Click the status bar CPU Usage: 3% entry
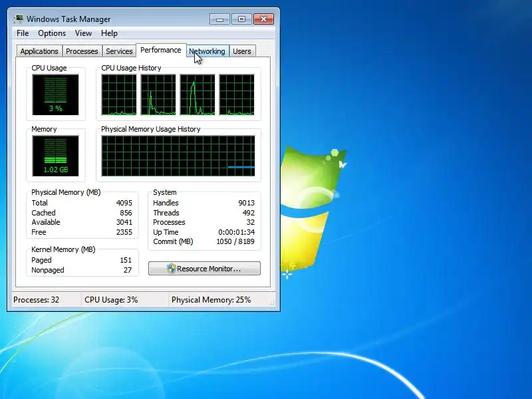This screenshot has height=399, width=532. [x=111, y=300]
